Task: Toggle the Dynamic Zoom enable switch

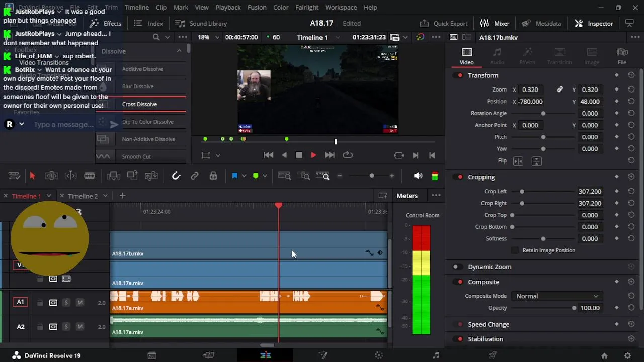Action: pos(456,267)
